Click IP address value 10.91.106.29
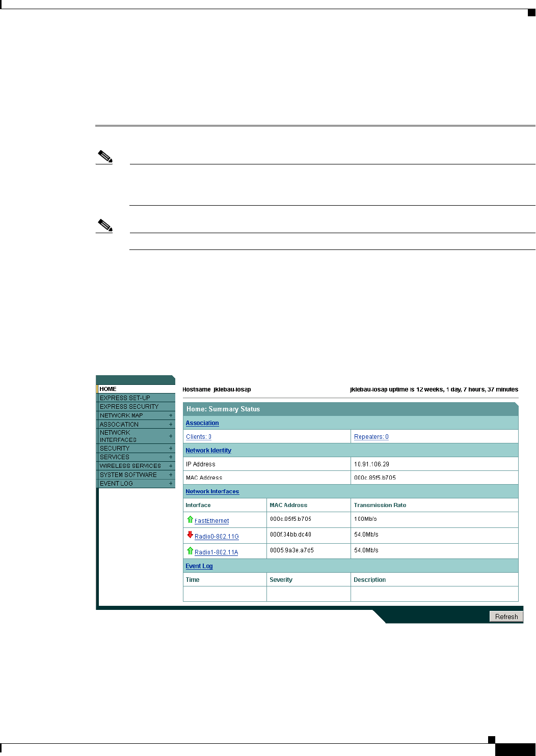Viewport: 536px width, 756px height. click(372, 464)
